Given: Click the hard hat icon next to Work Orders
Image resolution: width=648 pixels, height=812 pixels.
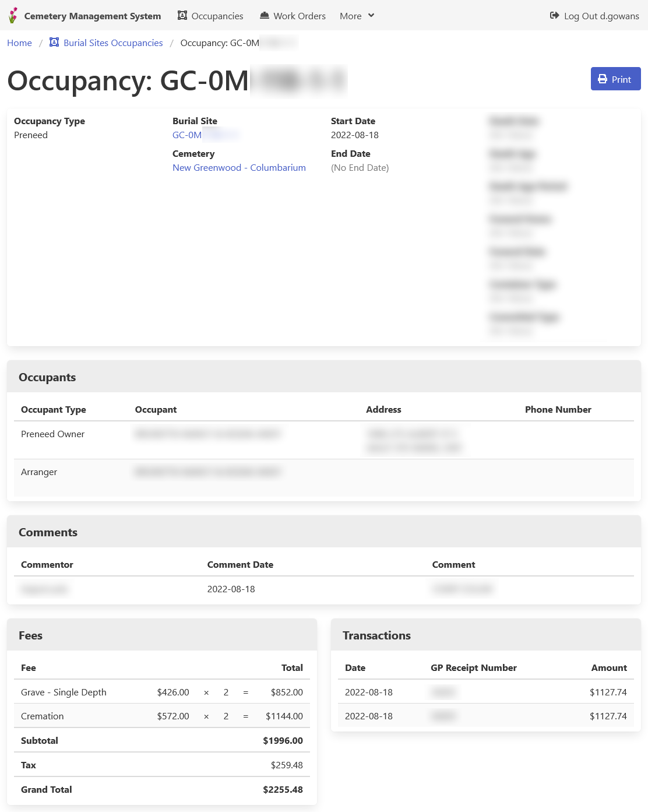Looking at the screenshot, I should point(263,15).
